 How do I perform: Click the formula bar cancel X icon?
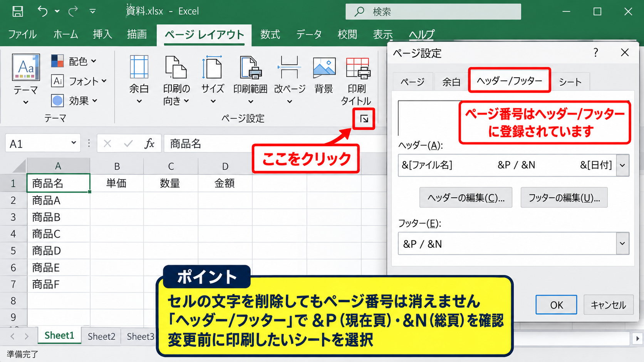(x=107, y=144)
